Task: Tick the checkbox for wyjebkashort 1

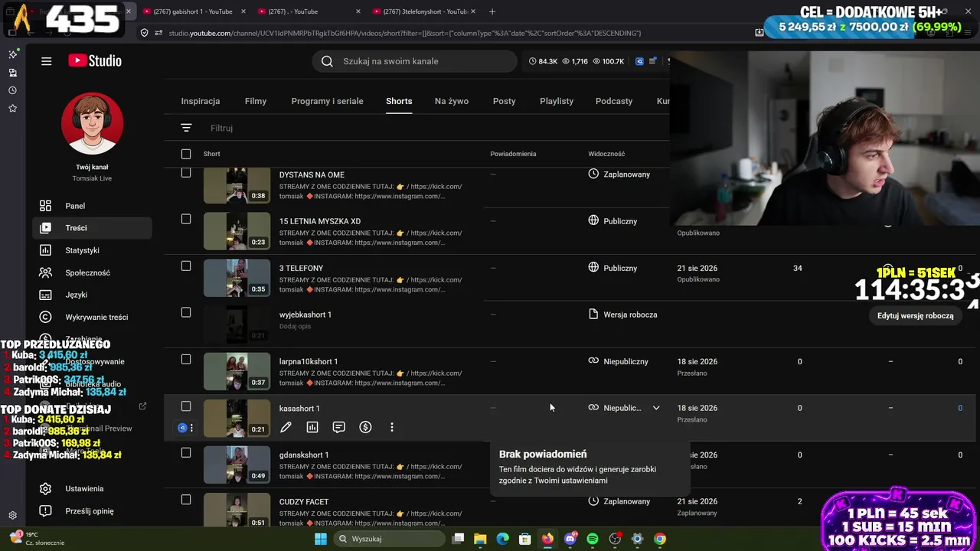Action: tap(186, 312)
